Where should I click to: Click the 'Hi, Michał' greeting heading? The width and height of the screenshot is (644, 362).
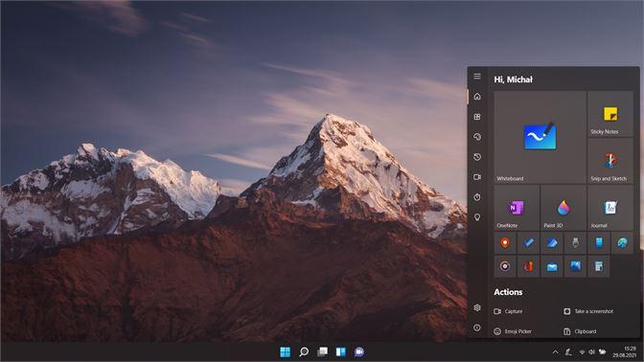coord(513,79)
